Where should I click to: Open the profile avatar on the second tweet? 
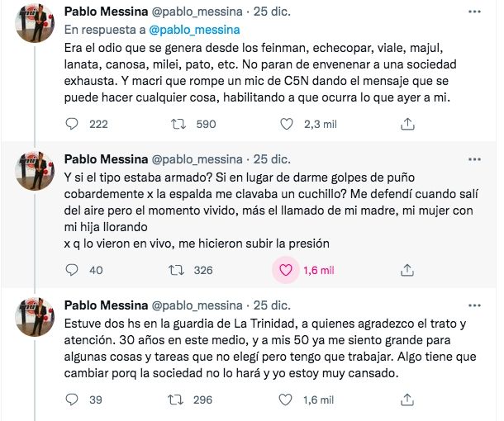36,171
